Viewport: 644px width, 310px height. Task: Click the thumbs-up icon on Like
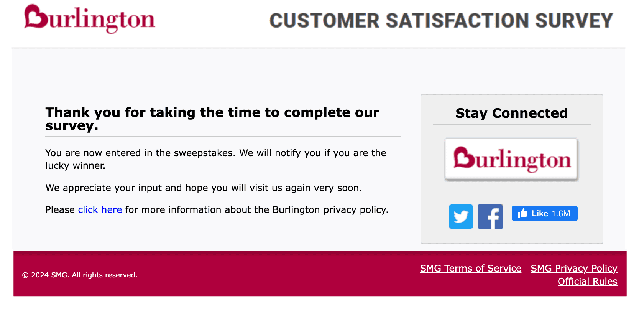(x=522, y=213)
